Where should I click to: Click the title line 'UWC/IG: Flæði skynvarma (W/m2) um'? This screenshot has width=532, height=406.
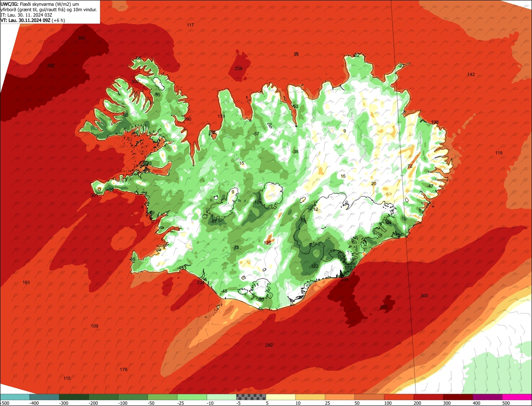(40, 4)
